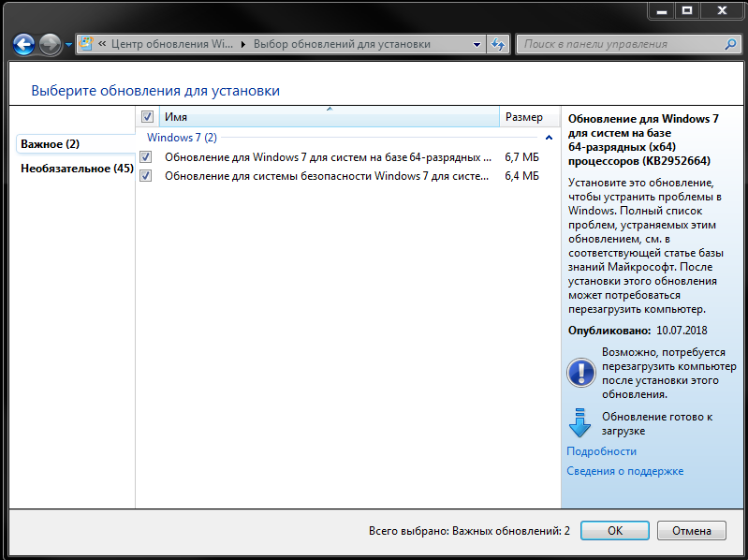
Task: Close the Windows Update window
Action: click(x=721, y=10)
